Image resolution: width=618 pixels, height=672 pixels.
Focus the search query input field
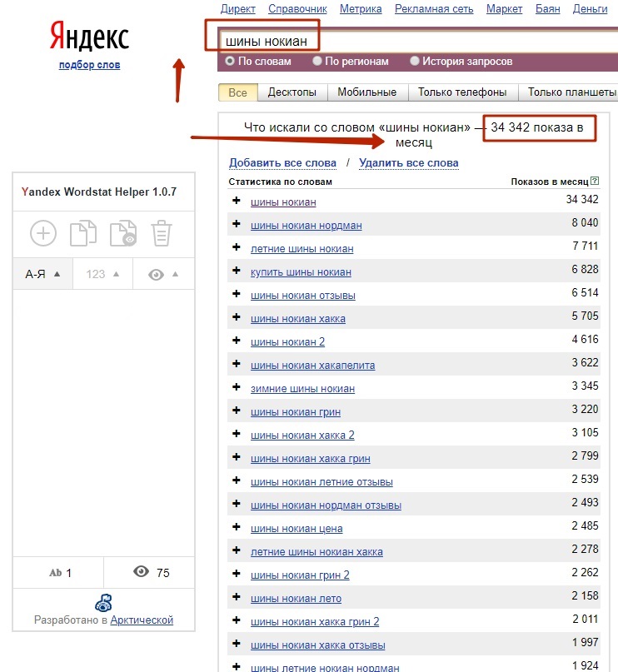point(419,42)
